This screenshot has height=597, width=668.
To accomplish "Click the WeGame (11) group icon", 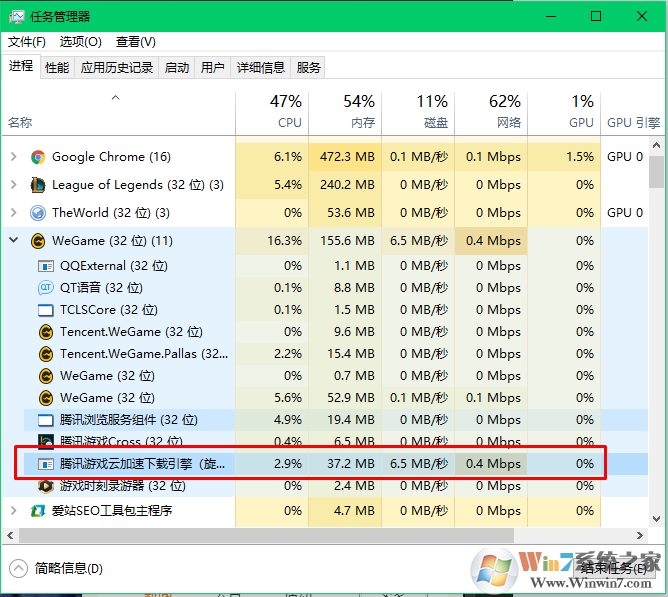I will [38, 241].
